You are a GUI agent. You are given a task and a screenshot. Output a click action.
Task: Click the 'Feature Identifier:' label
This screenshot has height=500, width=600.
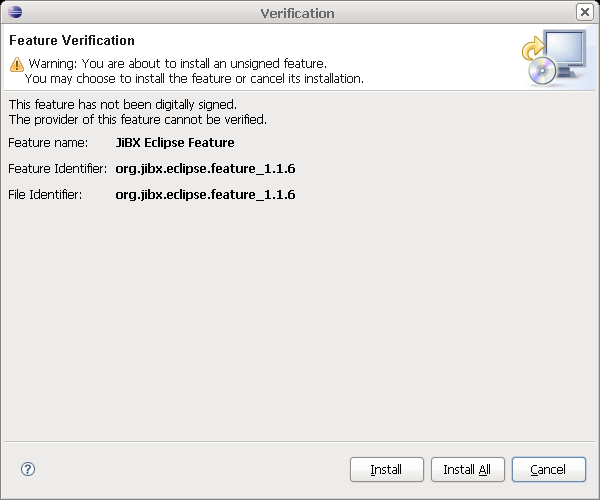[x=57, y=169]
